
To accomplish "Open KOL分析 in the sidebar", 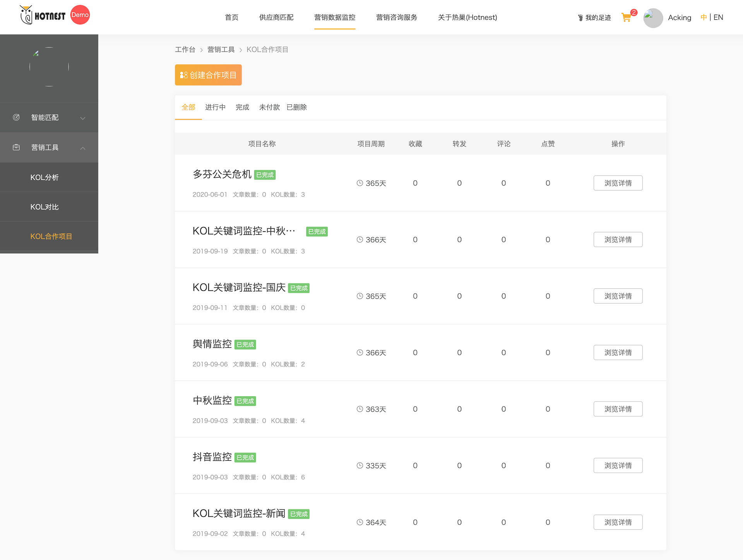I will [x=45, y=177].
